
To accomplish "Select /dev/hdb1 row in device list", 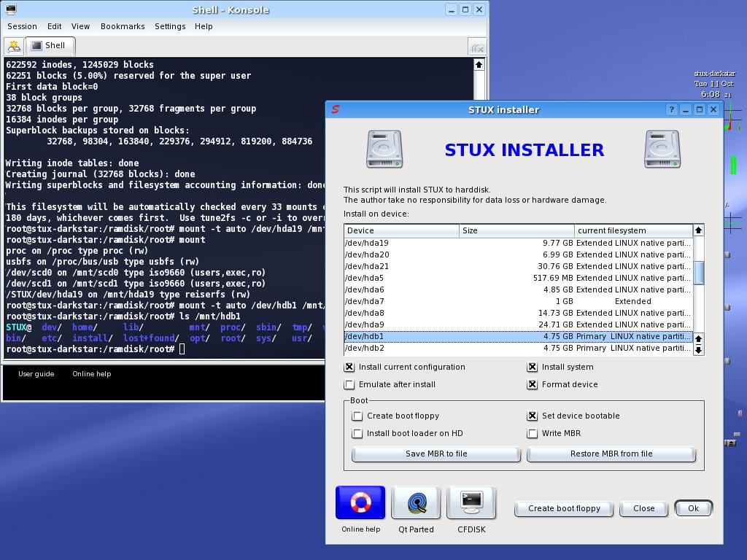I will pos(518,336).
